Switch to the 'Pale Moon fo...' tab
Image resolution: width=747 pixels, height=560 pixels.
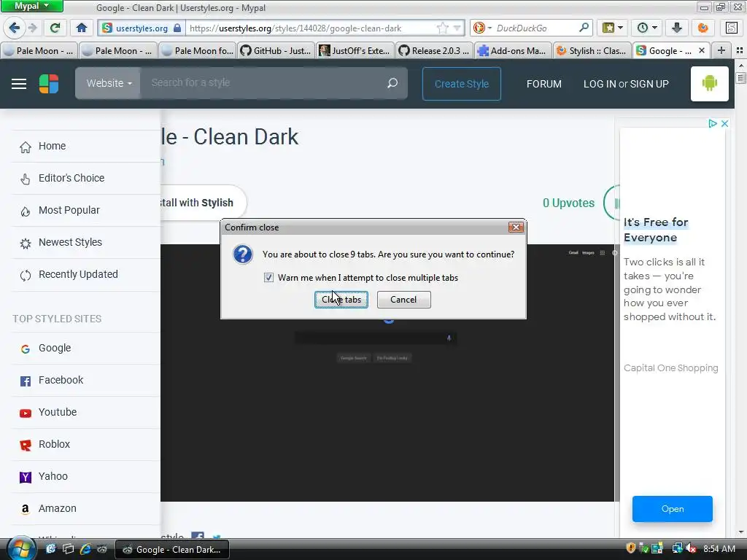(x=197, y=50)
